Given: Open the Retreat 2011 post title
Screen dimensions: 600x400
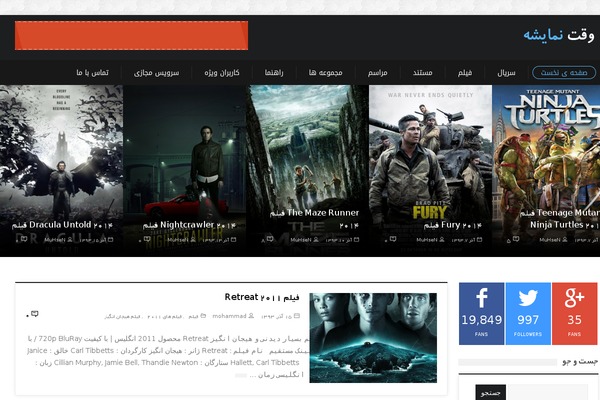Looking at the screenshot, I should click(262, 297).
